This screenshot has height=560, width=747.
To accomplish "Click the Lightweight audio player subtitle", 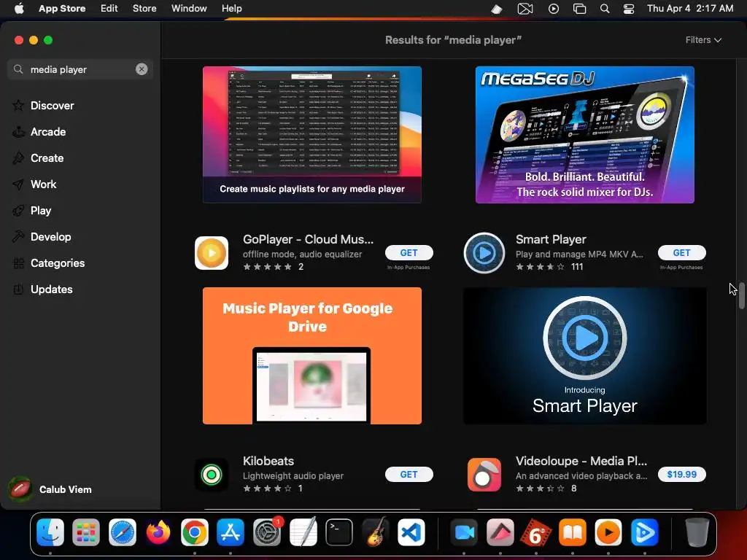I will point(293,475).
